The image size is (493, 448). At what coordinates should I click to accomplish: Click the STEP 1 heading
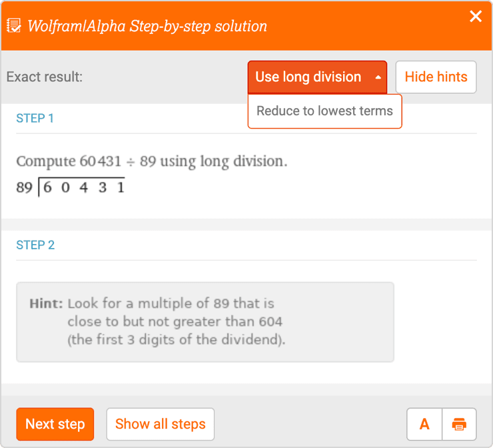(35, 119)
